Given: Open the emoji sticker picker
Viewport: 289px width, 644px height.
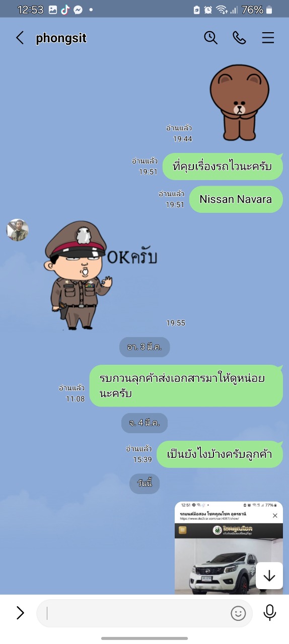Looking at the screenshot, I should tap(238, 613).
